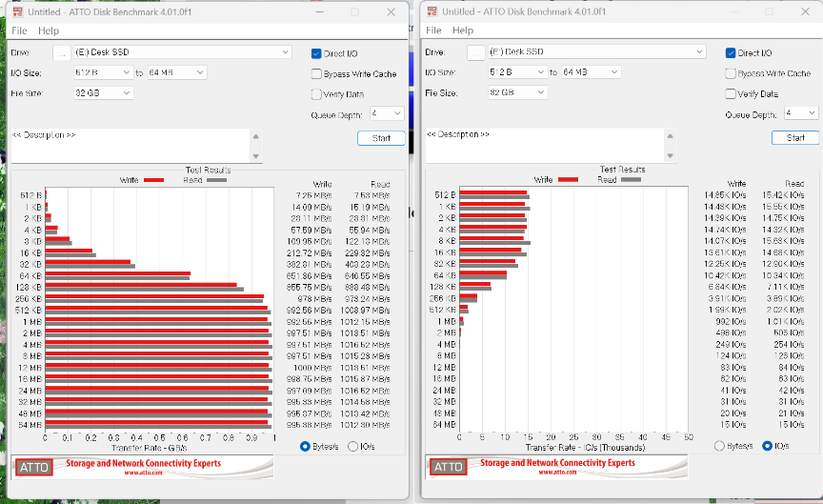Select IO/s radio button in right window
This screenshot has height=504, width=823.
(767, 446)
